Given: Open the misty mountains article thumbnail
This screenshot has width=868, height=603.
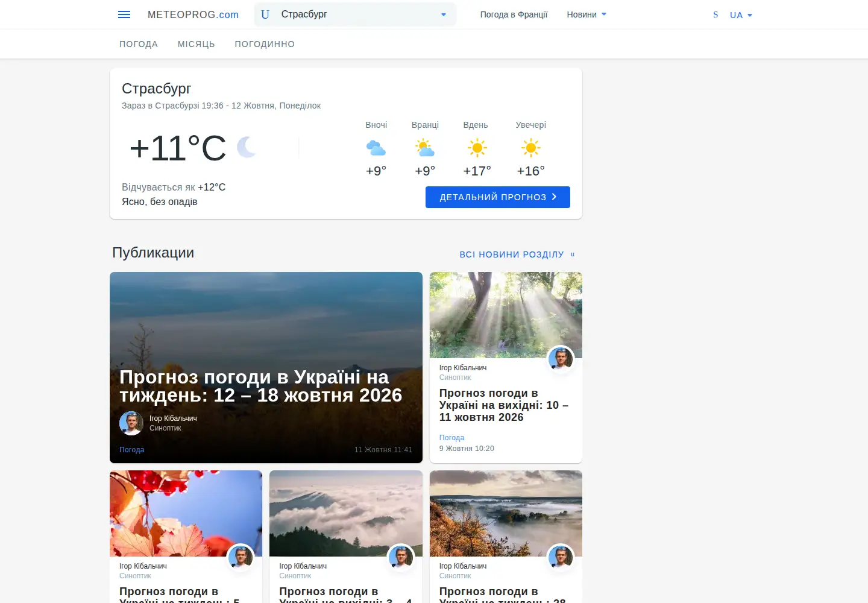Looking at the screenshot, I should click(x=346, y=513).
